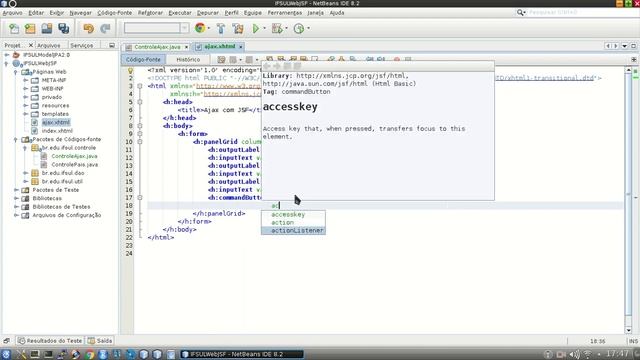Click the lightbulb hint icon at line 1
Viewport: 640px width, 360px height.
130,71
